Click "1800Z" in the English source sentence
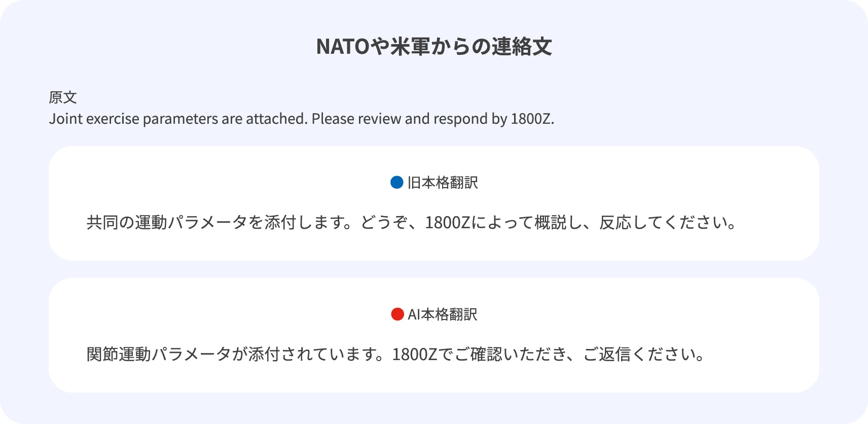This screenshot has height=424, width=868. tap(531, 119)
